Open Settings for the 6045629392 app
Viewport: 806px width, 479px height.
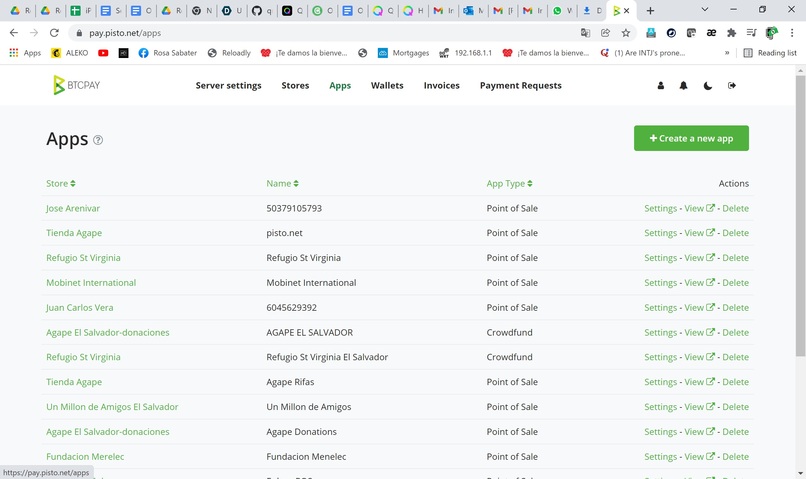[661, 307]
